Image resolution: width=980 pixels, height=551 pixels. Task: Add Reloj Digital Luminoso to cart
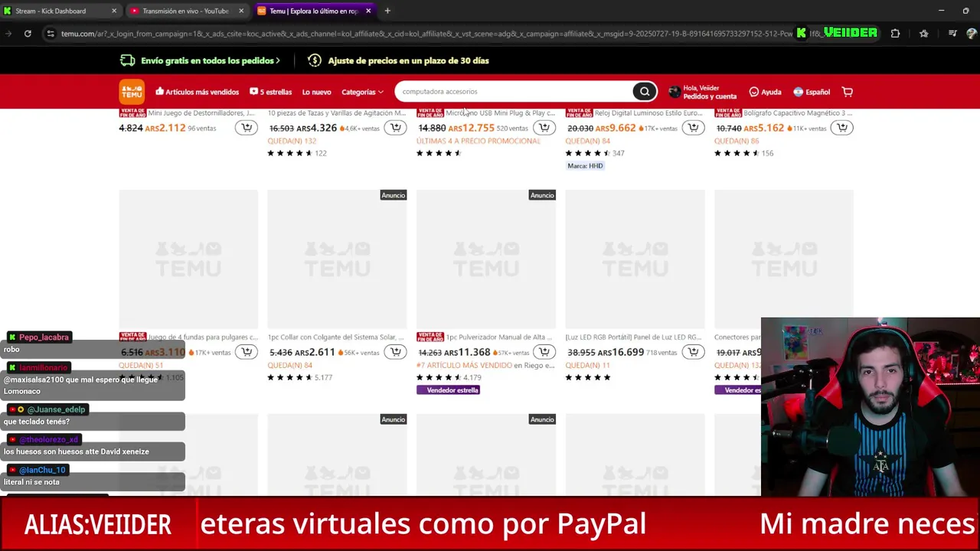tap(693, 128)
